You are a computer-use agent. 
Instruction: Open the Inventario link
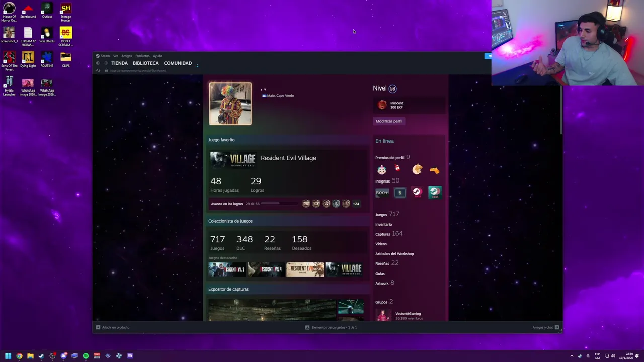tap(383, 224)
